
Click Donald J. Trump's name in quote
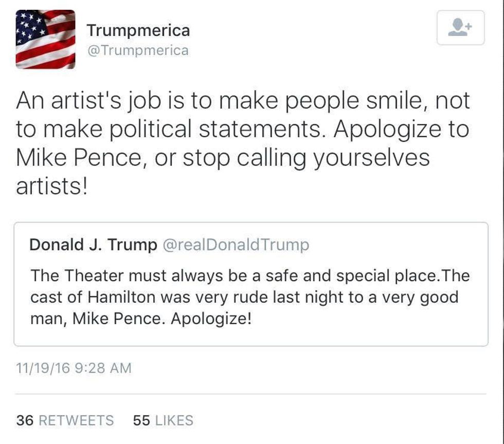pos(93,245)
